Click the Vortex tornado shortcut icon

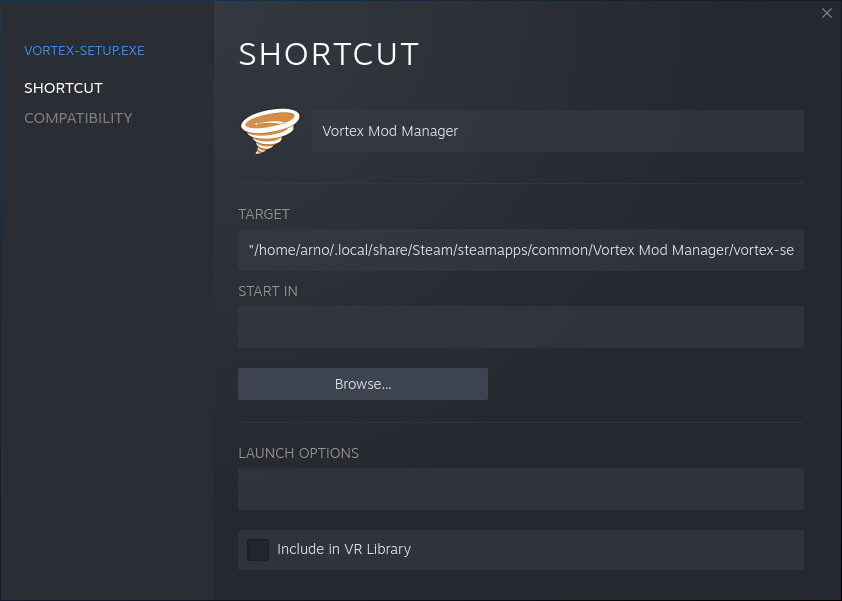pyautogui.click(x=269, y=131)
